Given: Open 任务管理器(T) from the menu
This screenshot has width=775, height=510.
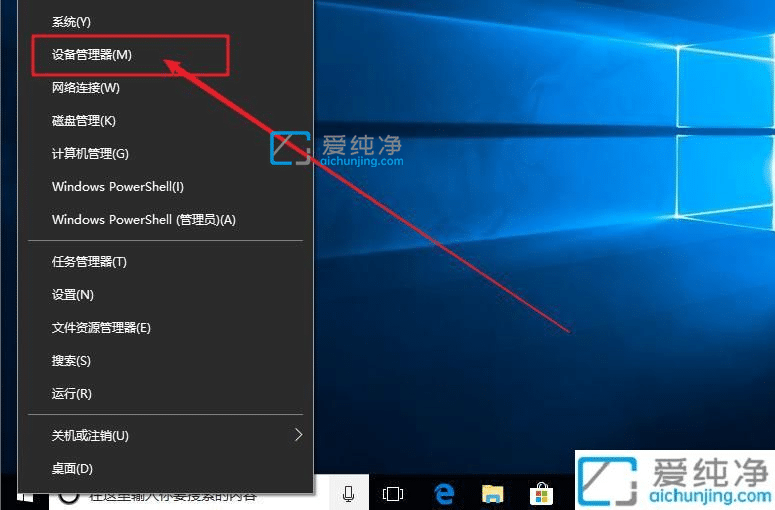Looking at the screenshot, I should pos(166,262).
